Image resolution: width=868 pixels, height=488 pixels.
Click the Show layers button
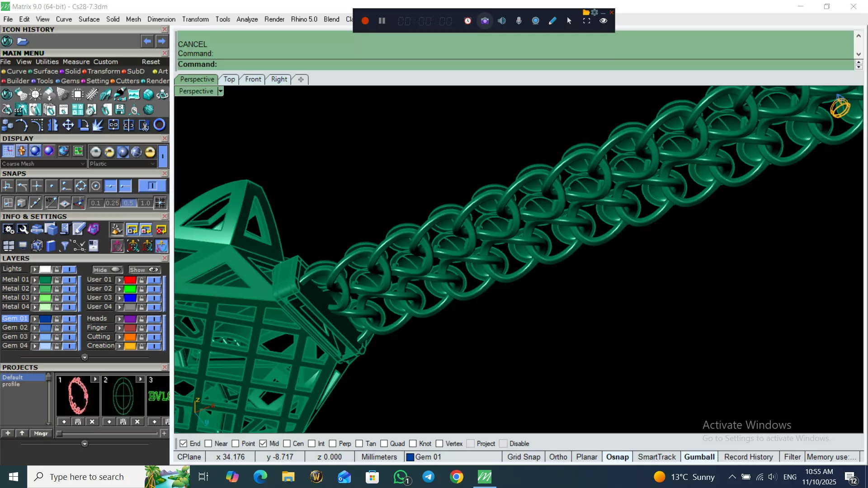coord(145,270)
